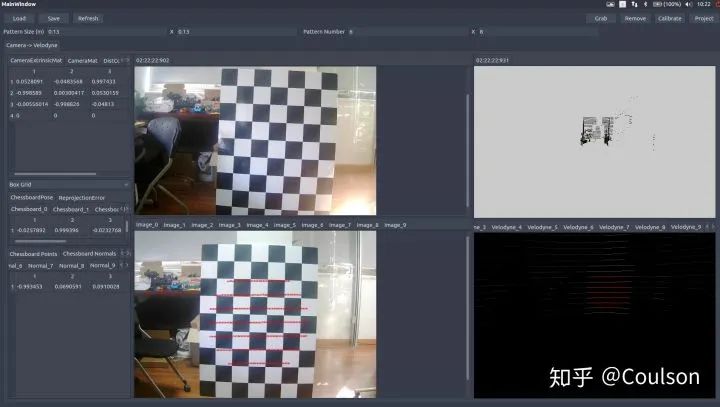720x407 pixels.
Task: Open the Image_0 tab
Action: (147, 225)
